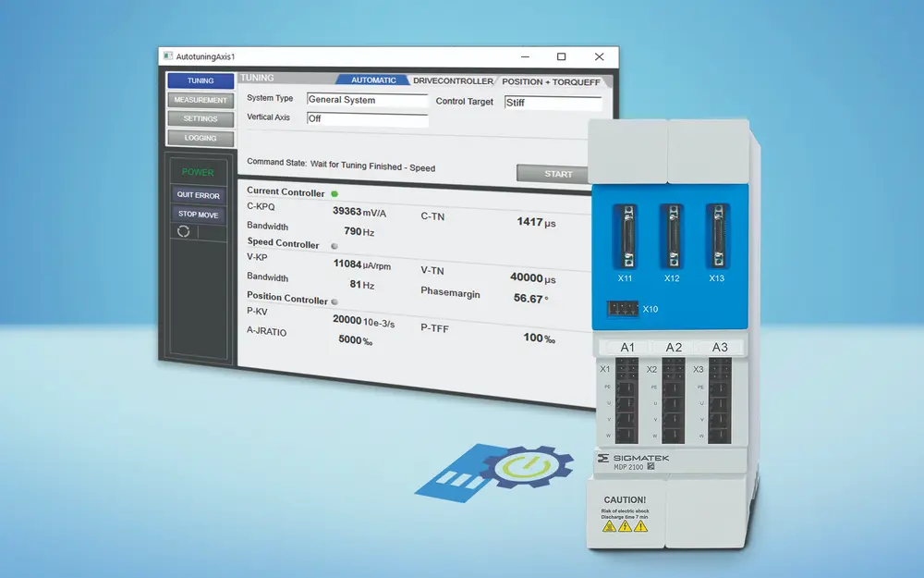Viewport: 924px width, 578px height.
Task: Maximize the AutotuningAxis1 window
Action: pos(561,56)
